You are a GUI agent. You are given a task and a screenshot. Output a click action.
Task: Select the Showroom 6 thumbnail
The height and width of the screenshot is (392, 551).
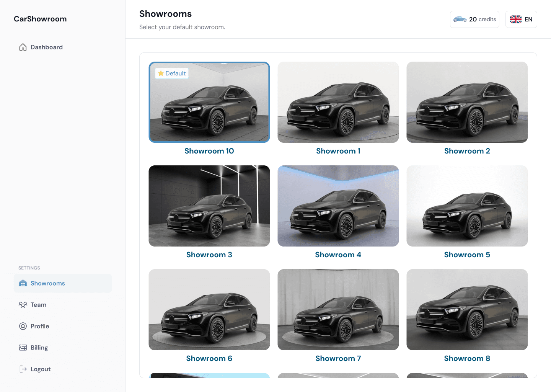point(209,310)
